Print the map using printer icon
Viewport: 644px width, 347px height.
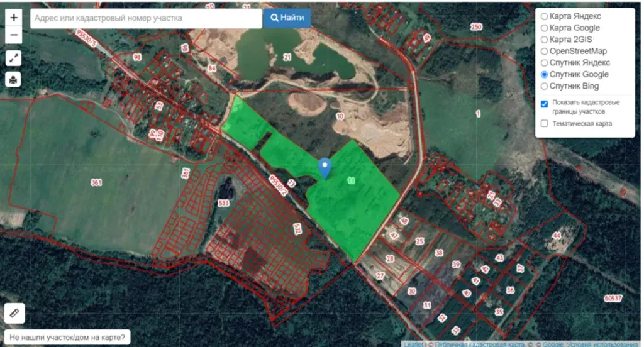click(x=14, y=79)
